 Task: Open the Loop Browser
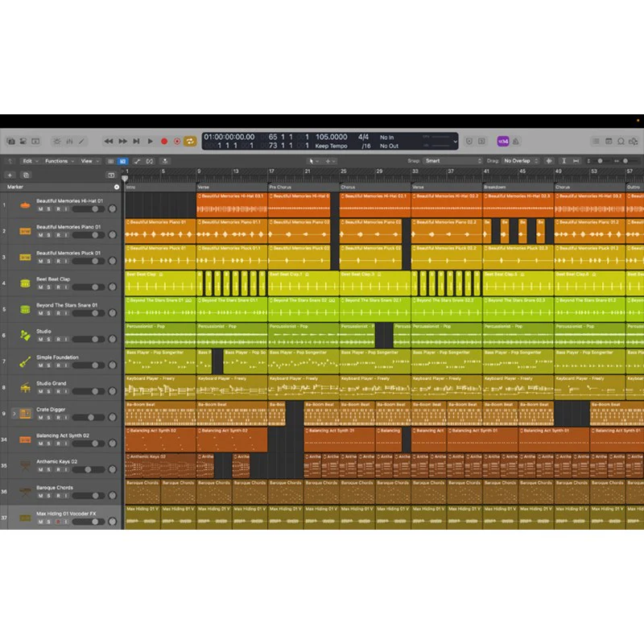[621, 142]
